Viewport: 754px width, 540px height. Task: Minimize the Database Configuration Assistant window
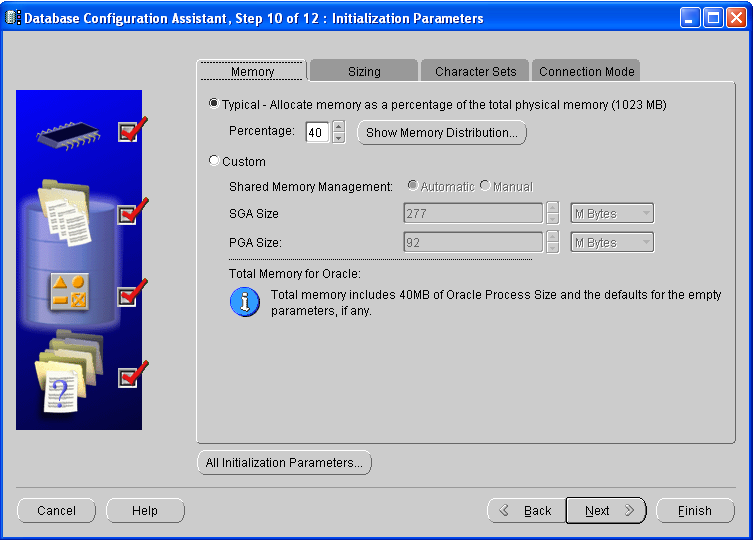click(690, 18)
